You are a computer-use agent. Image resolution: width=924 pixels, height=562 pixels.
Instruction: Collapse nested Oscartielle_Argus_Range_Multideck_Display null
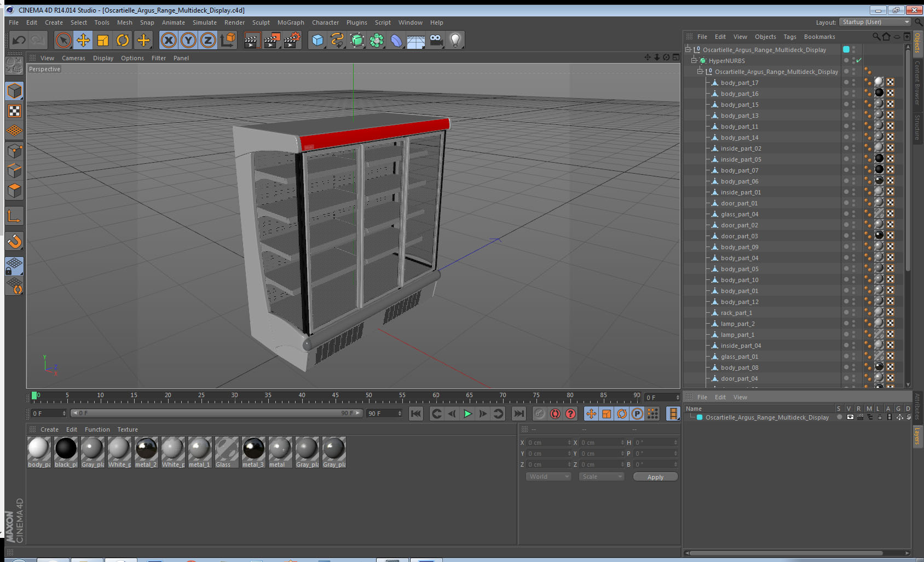pyautogui.click(x=700, y=71)
